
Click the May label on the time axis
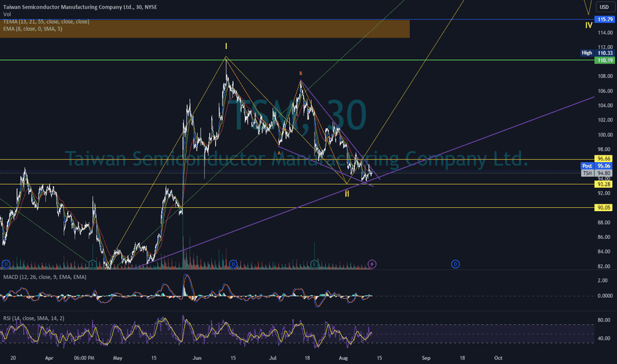point(117,358)
